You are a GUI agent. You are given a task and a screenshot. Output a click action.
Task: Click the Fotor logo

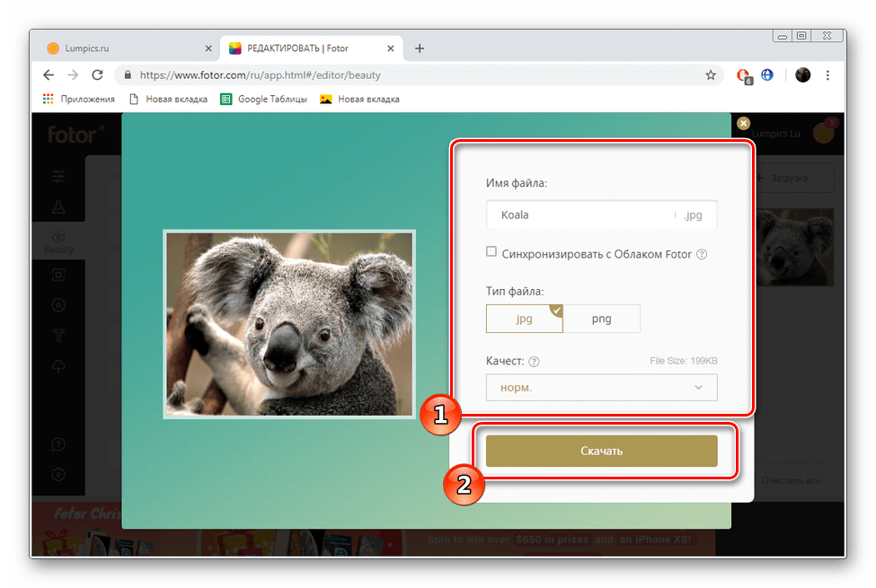[x=76, y=135]
